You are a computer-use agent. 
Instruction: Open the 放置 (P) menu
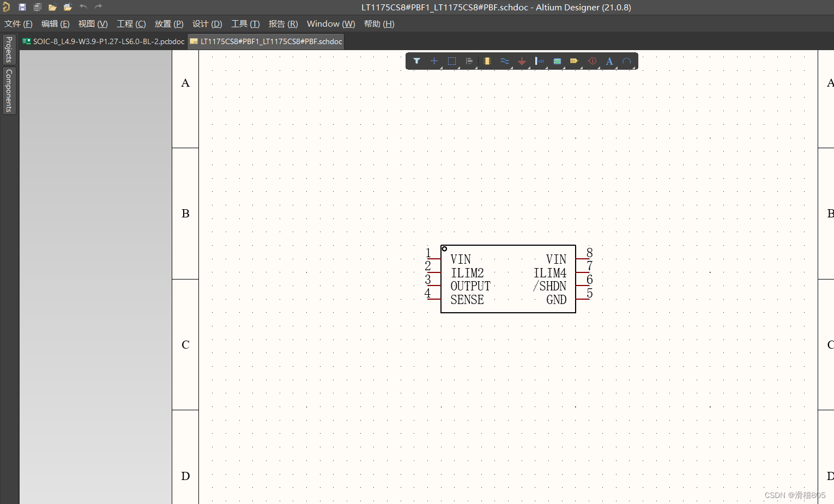(x=169, y=24)
